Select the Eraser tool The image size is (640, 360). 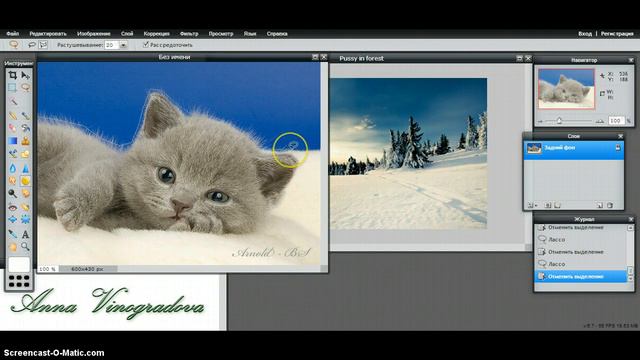(x=13, y=128)
